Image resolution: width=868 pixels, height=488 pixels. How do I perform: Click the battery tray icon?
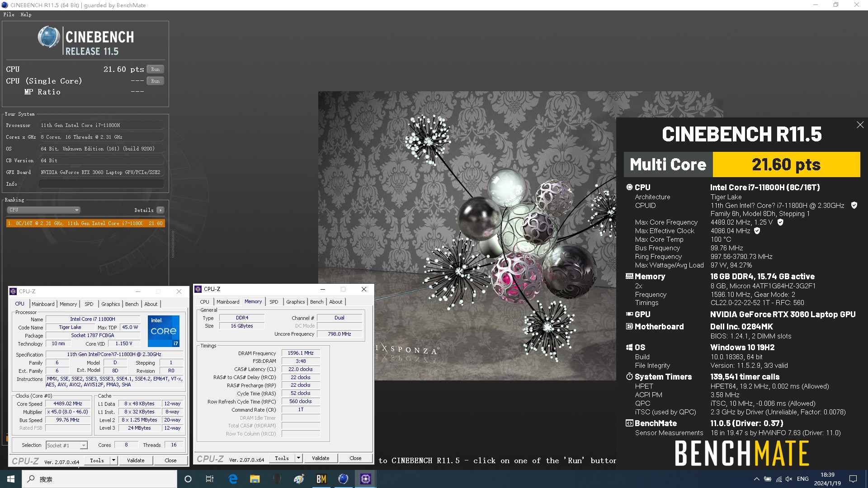click(768, 479)
